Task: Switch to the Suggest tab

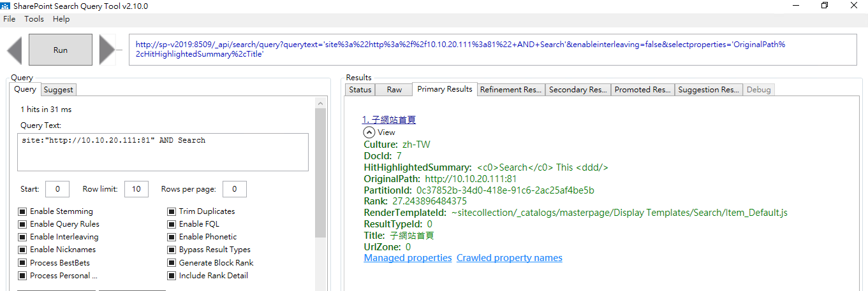Action: click(x=59, y=90)
